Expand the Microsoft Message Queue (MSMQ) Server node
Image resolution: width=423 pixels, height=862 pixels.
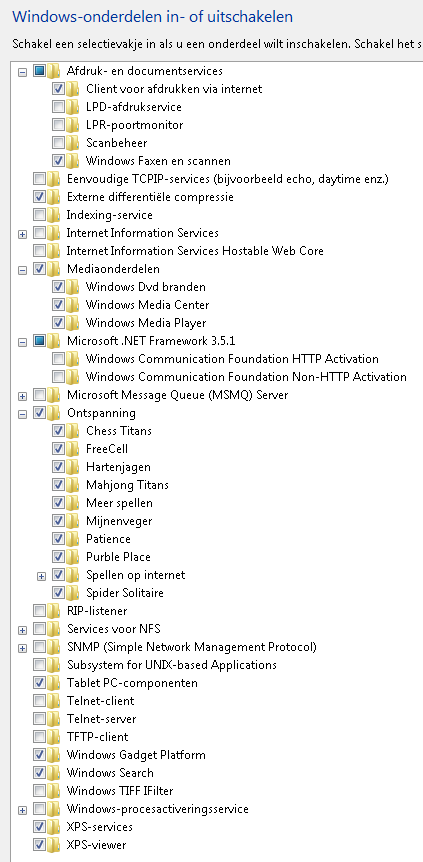[x=23, y=395]
